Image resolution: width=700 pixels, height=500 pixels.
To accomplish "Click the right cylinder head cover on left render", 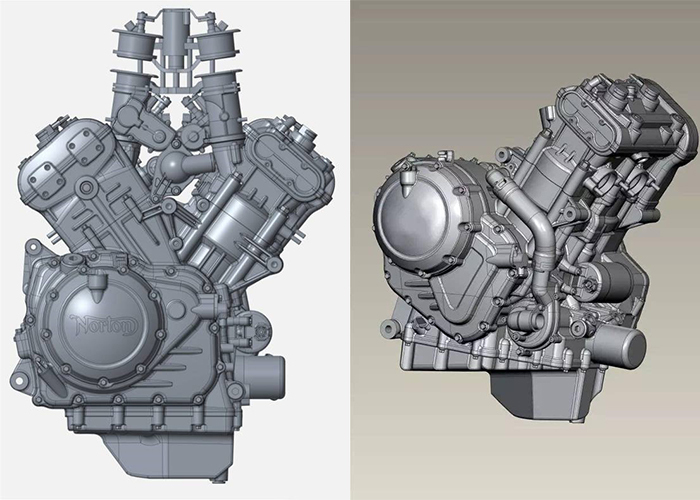I will pos(284,165).
